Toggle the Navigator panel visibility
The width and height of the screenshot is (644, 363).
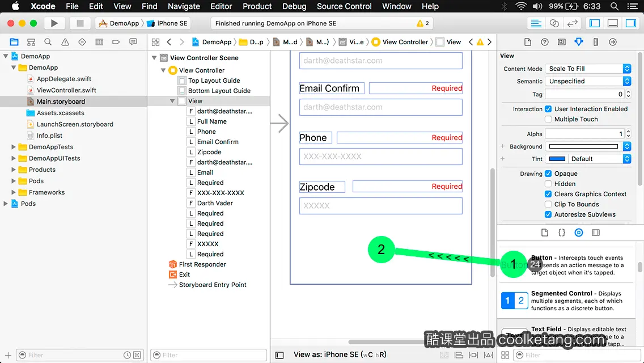(x=595, y=23)
